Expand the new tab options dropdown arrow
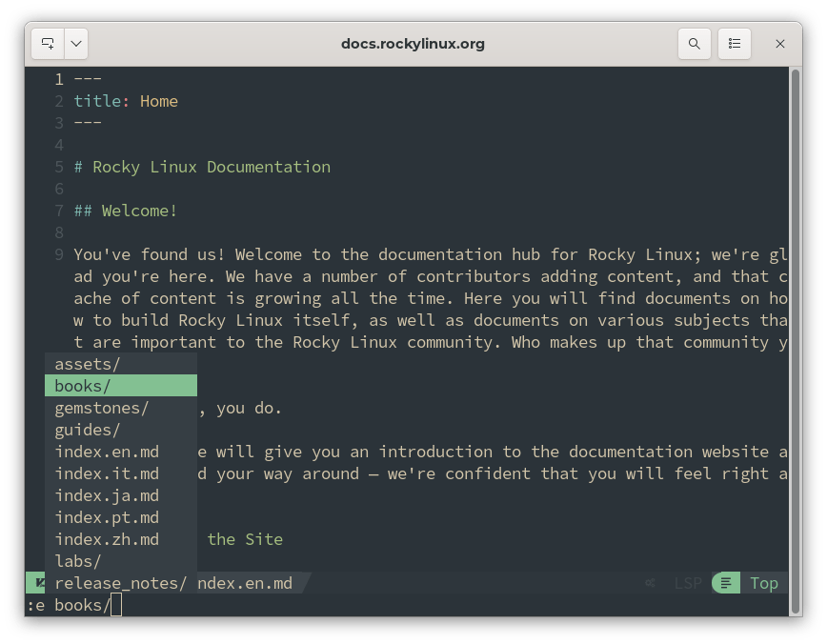This screenshot has width=827, height=644. point(76,44)
